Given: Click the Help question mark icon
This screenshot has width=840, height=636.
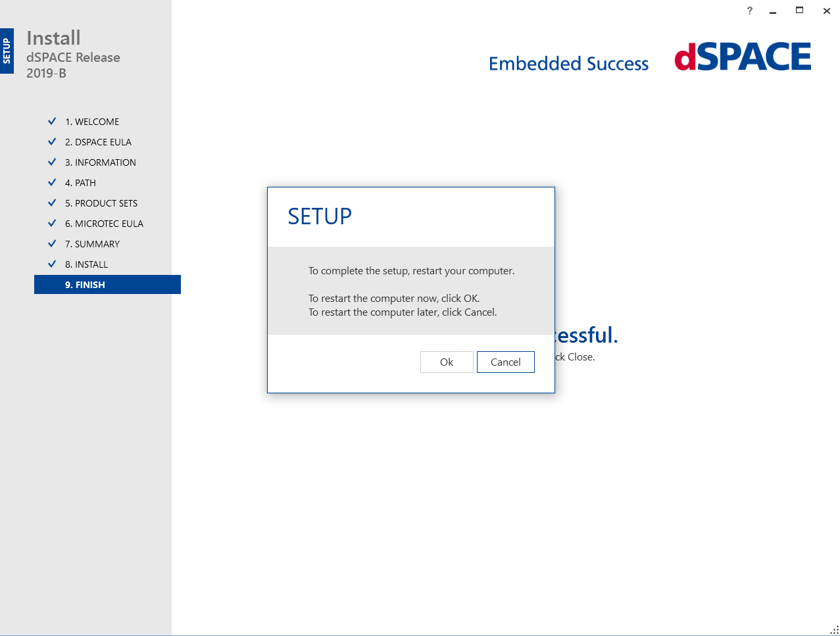Looking at the screenshot, I should (x=749, y=11).
